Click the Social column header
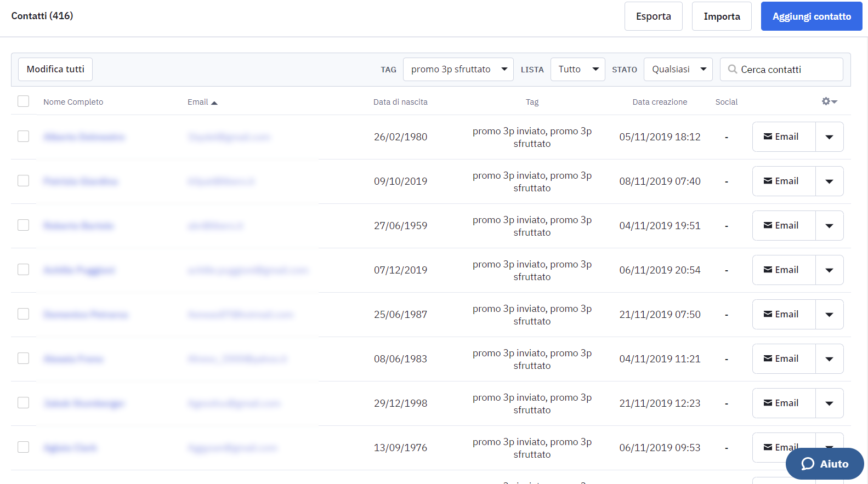 coord(727,102)
